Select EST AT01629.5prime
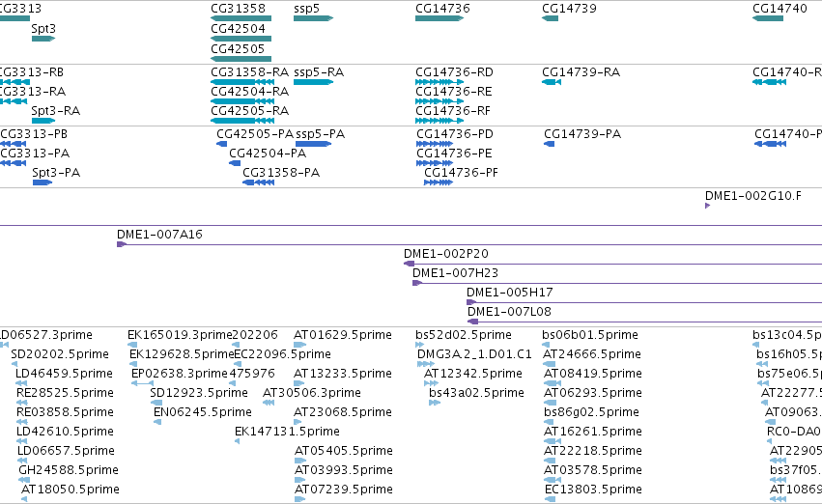822x504 pixels. [299, 345]
